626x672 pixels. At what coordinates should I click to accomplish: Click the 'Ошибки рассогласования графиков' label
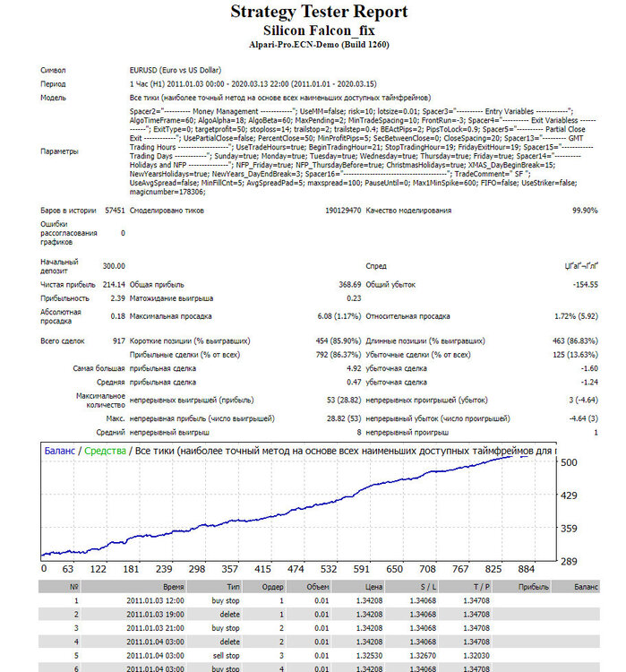tap(69, 233)
